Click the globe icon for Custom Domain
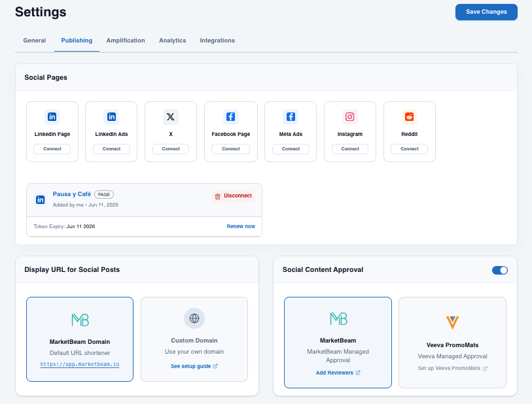Screen dimensions: 532x404 [x=194, y=318]
